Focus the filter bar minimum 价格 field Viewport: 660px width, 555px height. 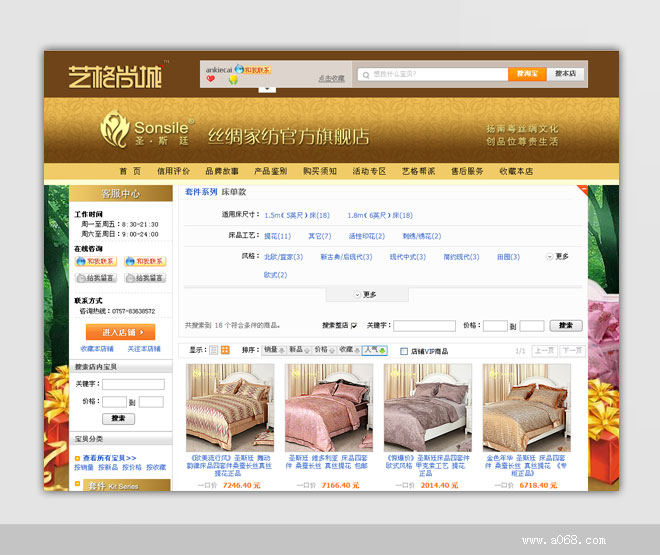495,326
